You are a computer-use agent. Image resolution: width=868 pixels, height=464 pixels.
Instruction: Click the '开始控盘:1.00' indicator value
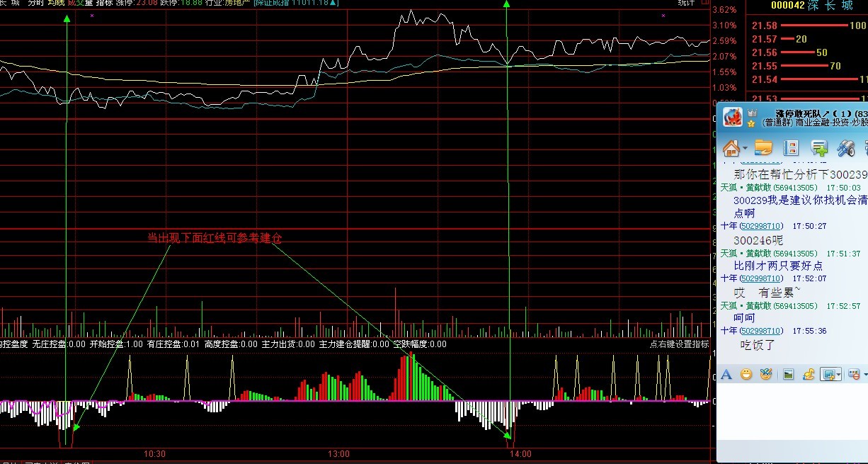115,344
